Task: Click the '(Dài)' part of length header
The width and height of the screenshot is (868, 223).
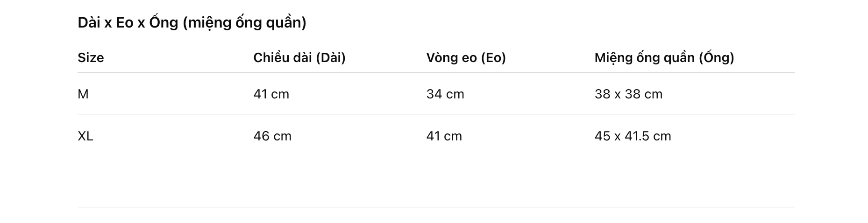Action: coord(331,57)
